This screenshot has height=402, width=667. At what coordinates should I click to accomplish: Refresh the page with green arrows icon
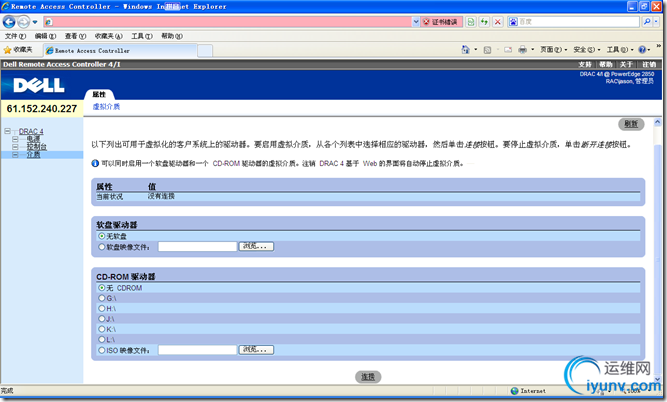pos(484,22)
